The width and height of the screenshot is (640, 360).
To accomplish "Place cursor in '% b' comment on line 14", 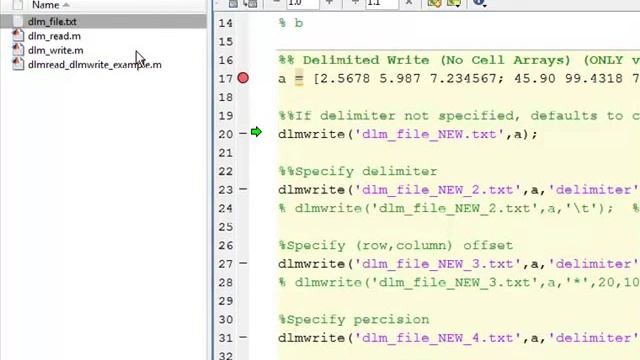I will pyautogui.click(x=291, y=23).
